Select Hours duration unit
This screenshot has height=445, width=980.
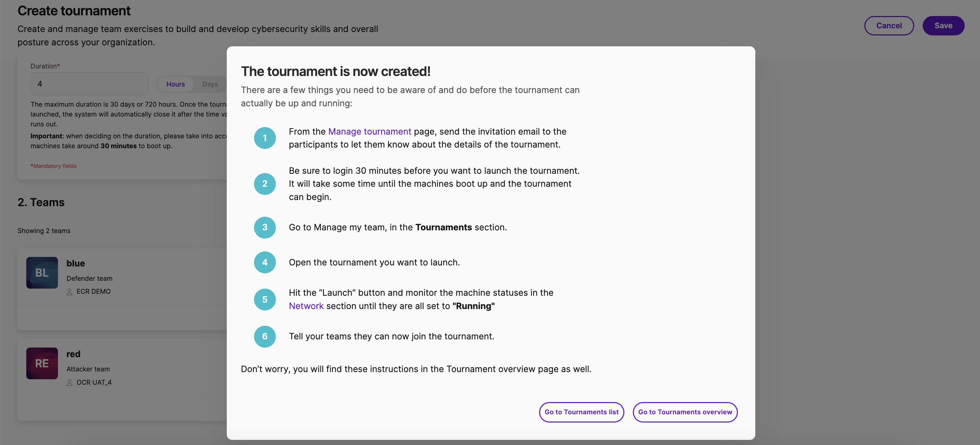pos(175,84)
